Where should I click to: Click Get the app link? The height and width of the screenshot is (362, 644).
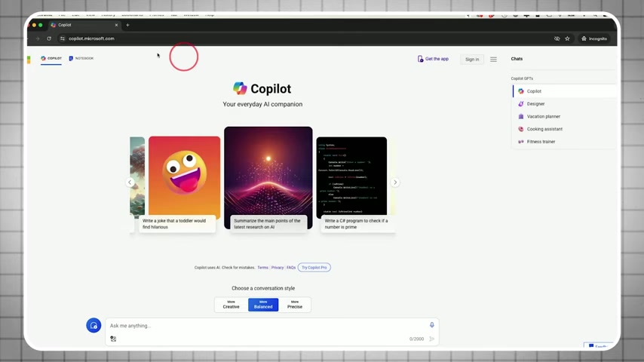(x=433, y=59)
